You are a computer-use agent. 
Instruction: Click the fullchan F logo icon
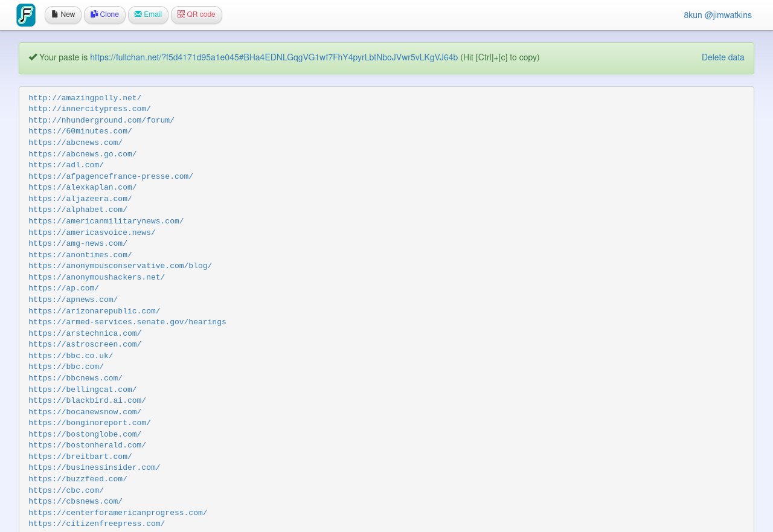click(x=26, y=15)
